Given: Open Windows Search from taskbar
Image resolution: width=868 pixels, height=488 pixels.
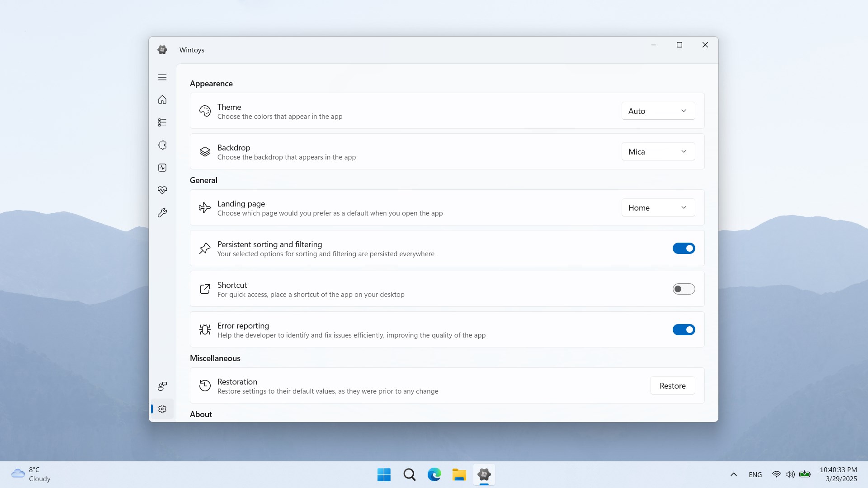Looking at the screenshot, I should 409,474.
